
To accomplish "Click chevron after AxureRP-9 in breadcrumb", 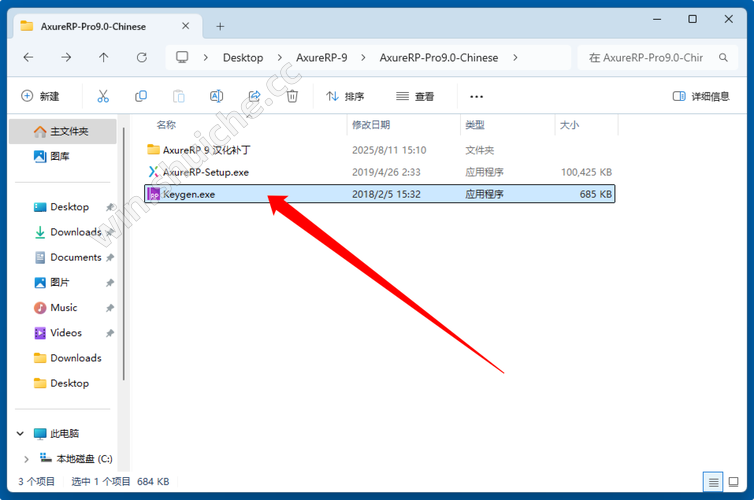I will 363,58.
